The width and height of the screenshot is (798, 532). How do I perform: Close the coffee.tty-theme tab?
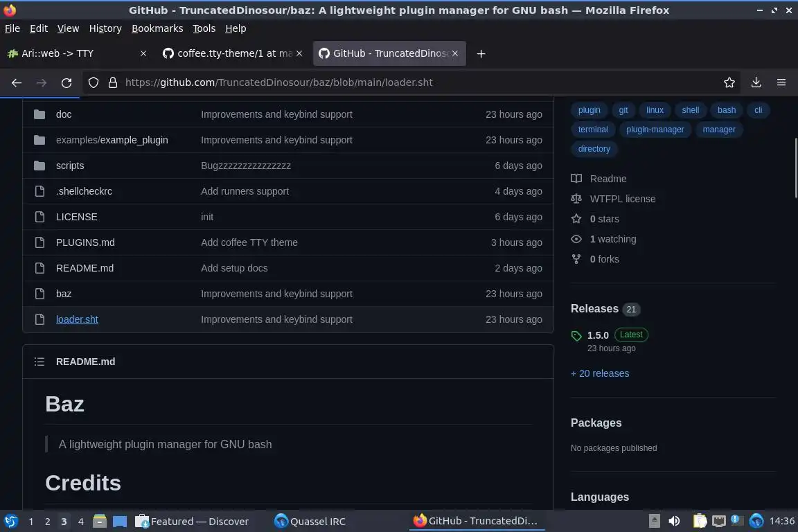[299, 53]
